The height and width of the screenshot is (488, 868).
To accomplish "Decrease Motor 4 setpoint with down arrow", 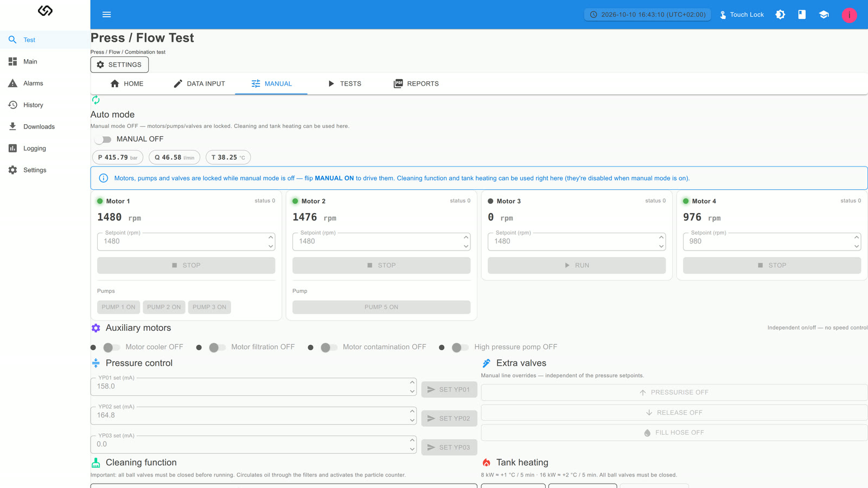I will [x=857, y=246].
